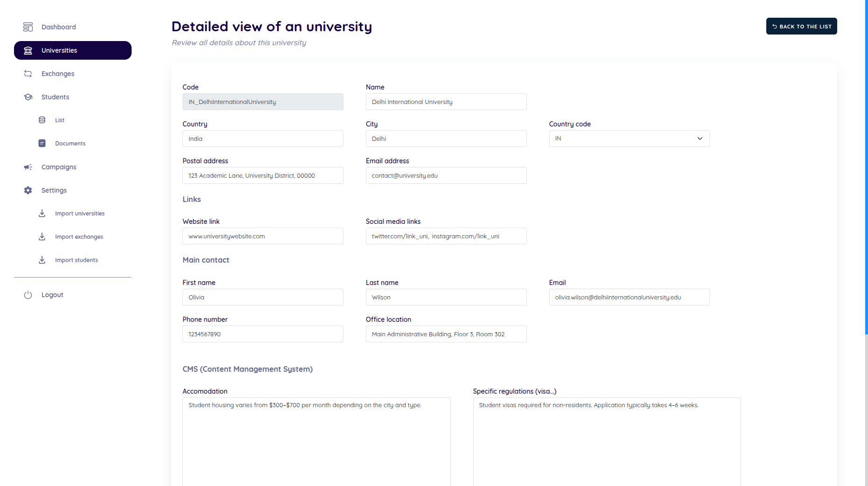
Task: Click the Universities building icon
Action: point(28,50)
